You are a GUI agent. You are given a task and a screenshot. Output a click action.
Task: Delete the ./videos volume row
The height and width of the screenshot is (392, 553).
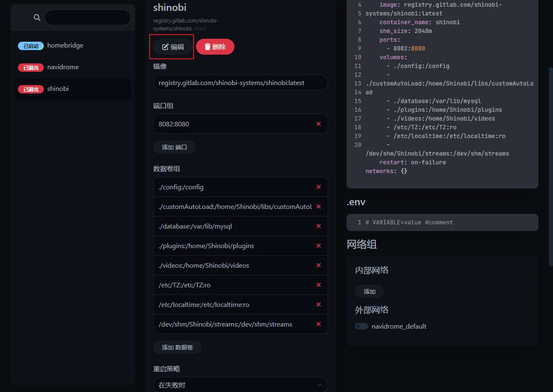click(319, 265)
